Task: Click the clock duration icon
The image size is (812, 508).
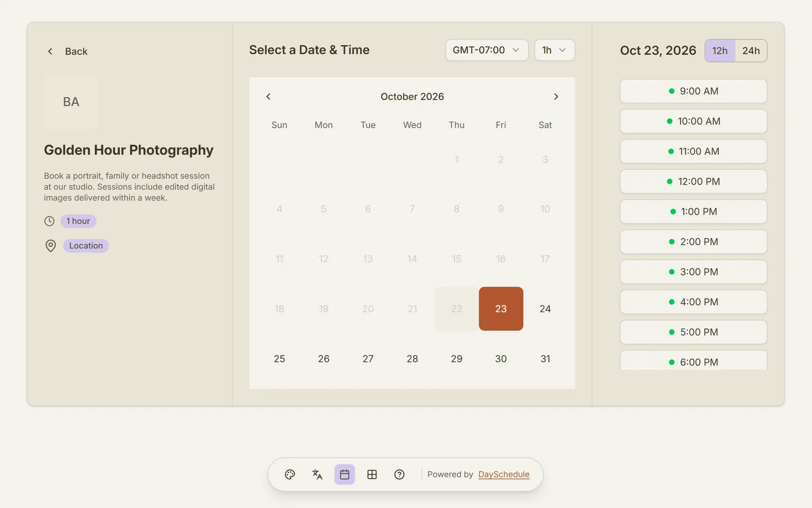Action: pyautogui.click(x=50, y=221)
